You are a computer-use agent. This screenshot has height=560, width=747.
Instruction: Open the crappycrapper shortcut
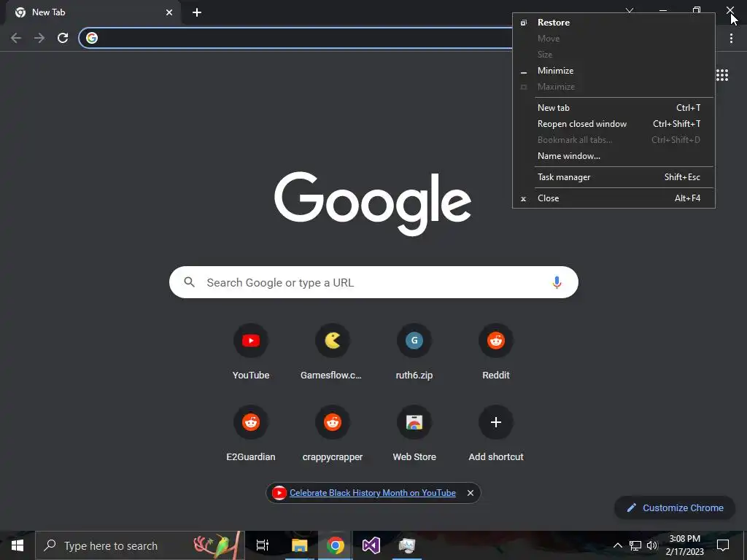click(x=332, y=434)
